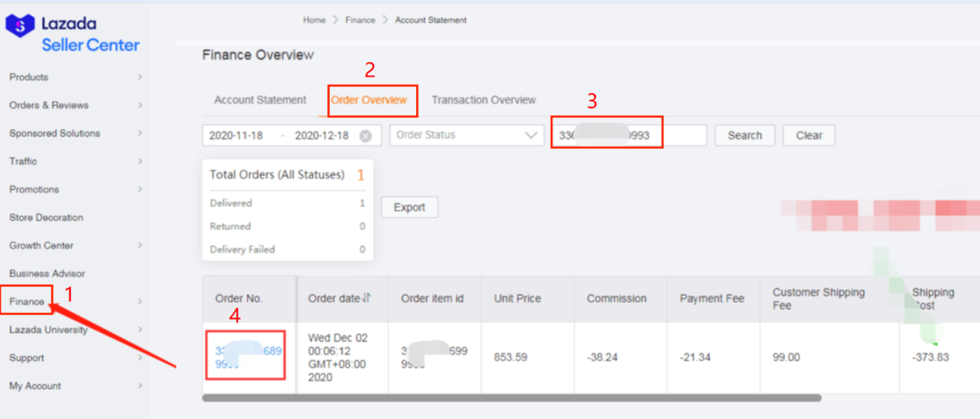Click the Unit Price column header
980x419 pixels.
pyautogui.click(x=517, y=298)
